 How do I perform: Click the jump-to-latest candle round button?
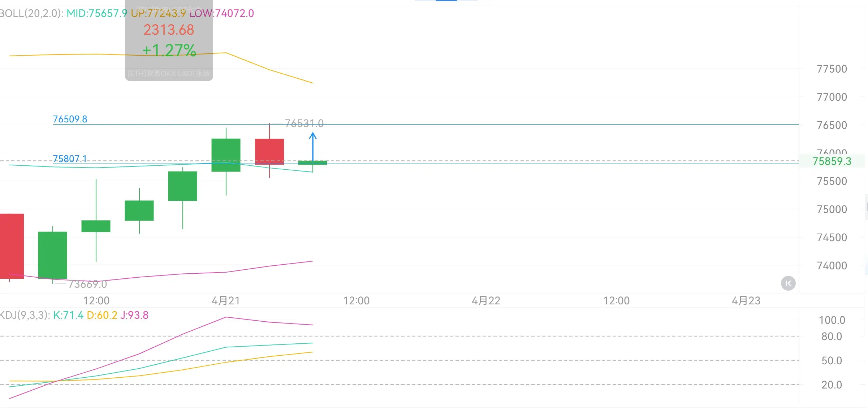tap(788, 283)
